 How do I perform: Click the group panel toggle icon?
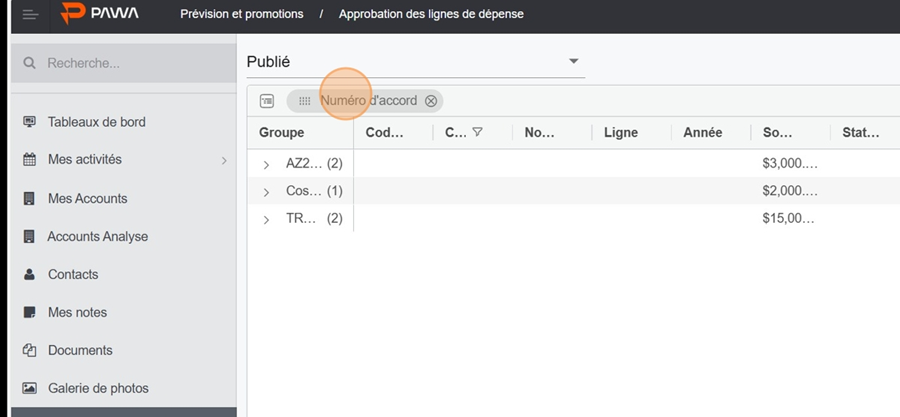[x=267, y=101]
